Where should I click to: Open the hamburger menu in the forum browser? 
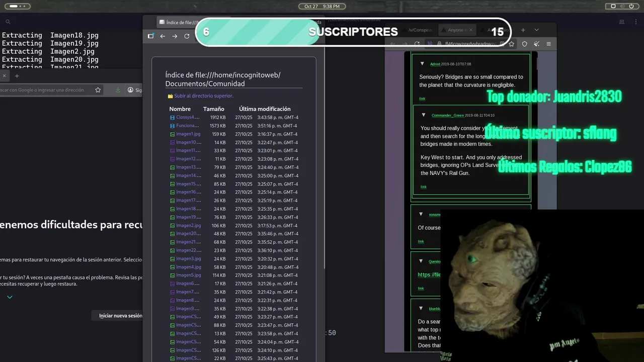548,44
